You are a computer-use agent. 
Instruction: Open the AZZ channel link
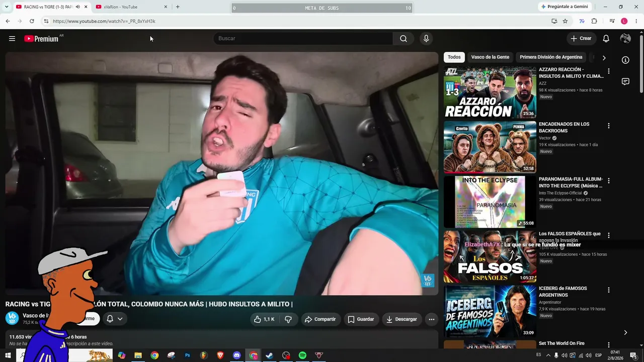[542, 83]
